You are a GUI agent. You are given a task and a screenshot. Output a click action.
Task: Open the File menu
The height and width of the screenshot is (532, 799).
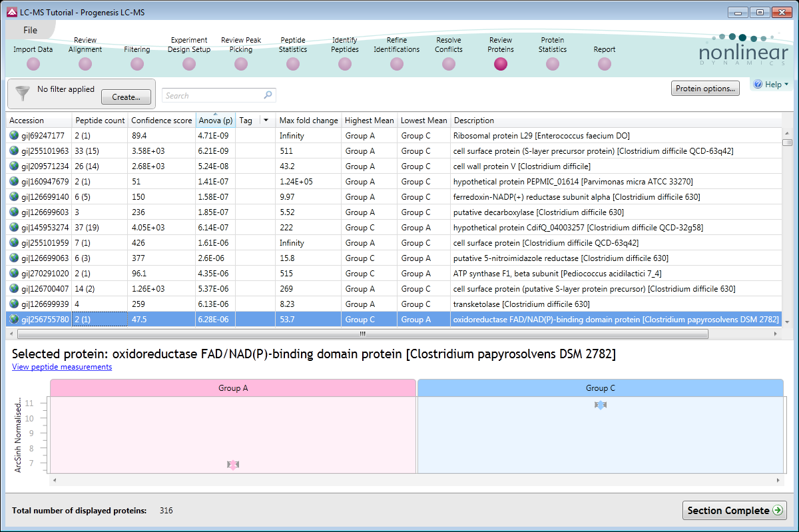point(30,30)
